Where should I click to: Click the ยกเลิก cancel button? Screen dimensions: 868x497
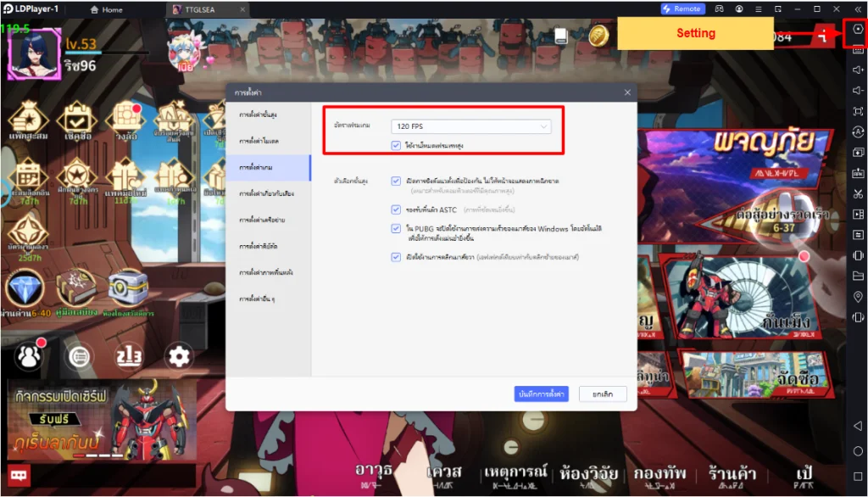point(603,394)
